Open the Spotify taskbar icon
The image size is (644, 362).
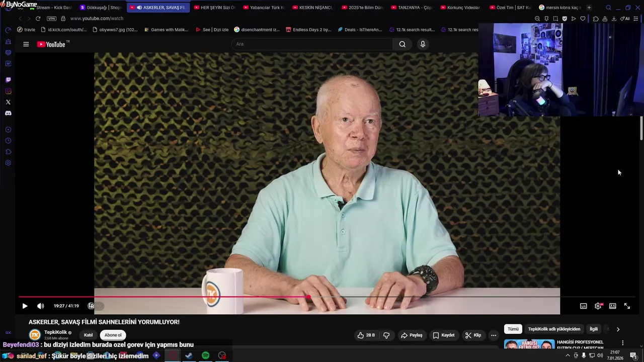tap(205, 355)
